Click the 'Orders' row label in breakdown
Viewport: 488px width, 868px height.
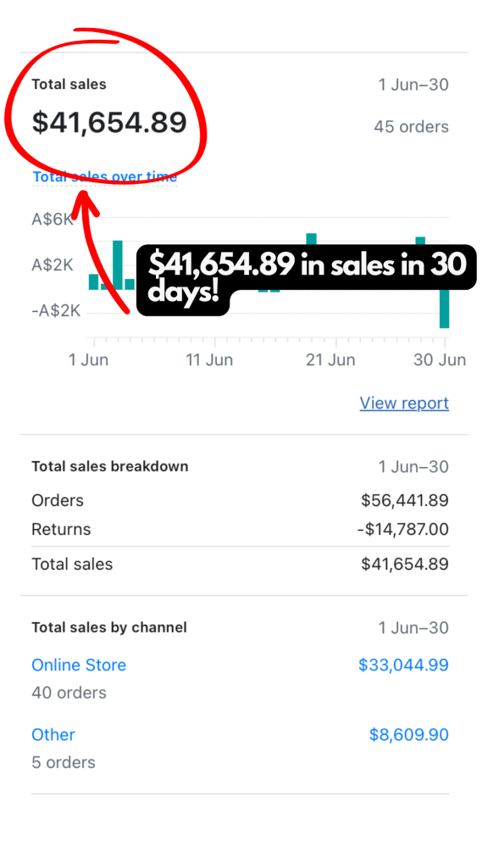click(x=58, y=500)
